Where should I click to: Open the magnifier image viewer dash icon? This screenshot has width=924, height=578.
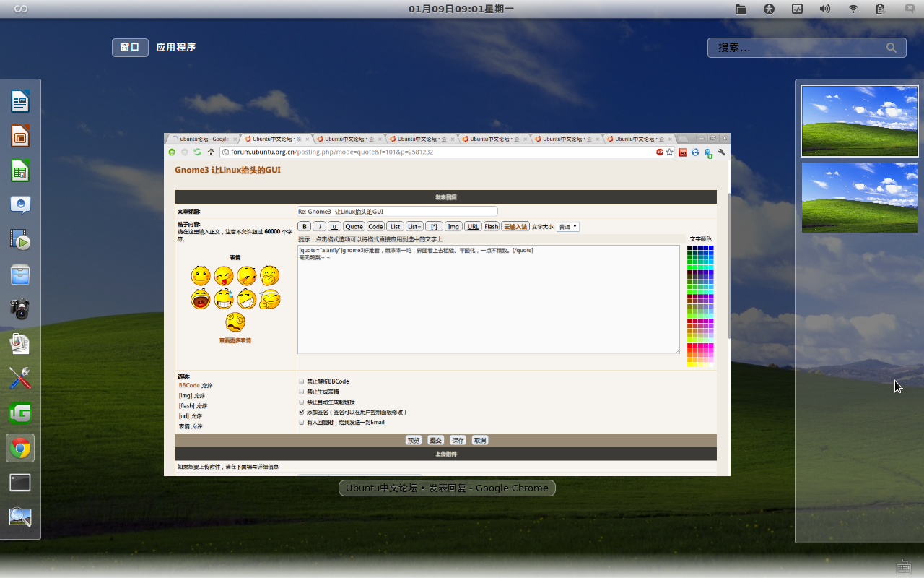click(20, 517)
